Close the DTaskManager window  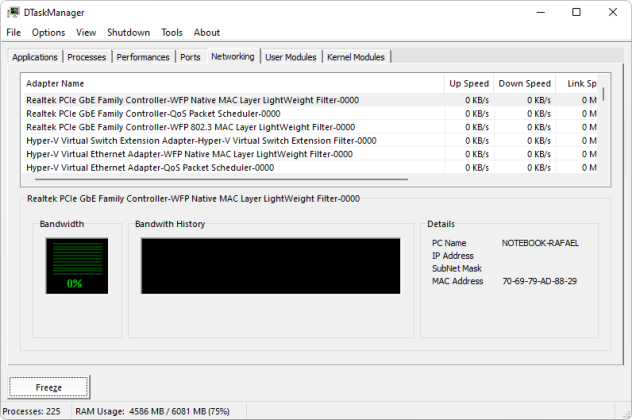tap(613, 12)
